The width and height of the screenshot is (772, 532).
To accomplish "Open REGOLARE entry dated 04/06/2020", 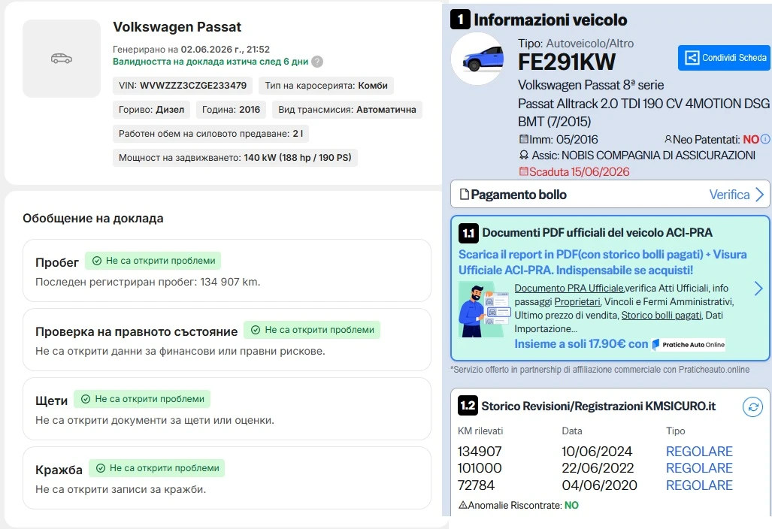I will click(699, 485).
